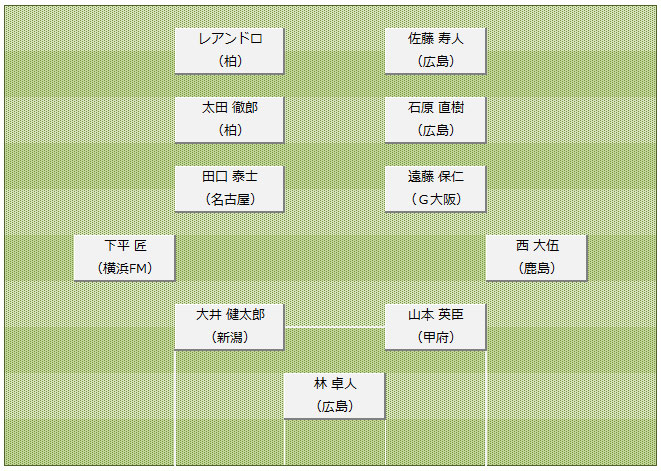The width and height of the screenshot is (661, 471).
Task: Select the 山本 英臣 (甲府) player card
Action: pyautogui.click(x=435, y=327)
